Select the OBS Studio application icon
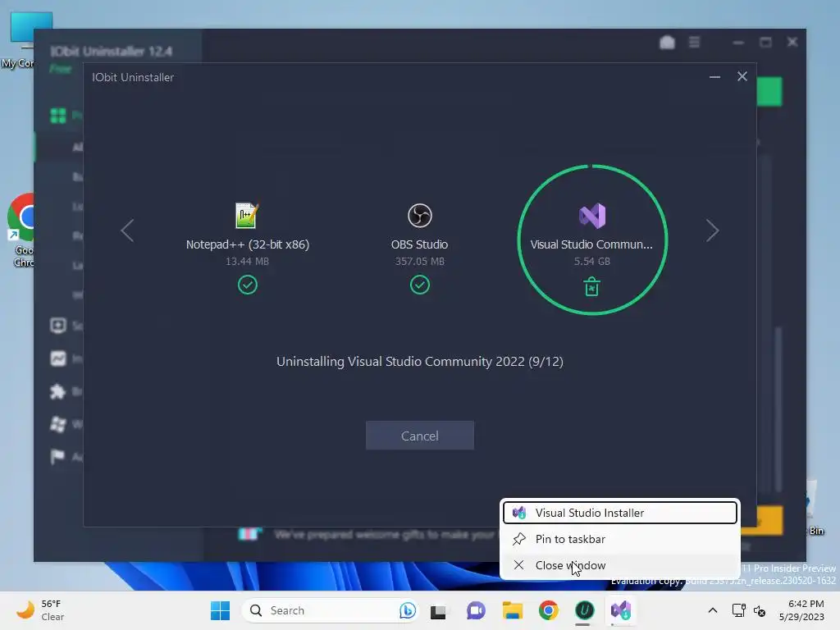Image resolution: width=840 pixels, height=630 pixels. [419, 216]
